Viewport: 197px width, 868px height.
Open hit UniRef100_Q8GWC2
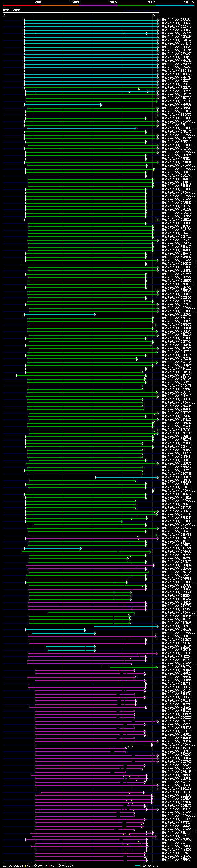click(x=177, y=30)
